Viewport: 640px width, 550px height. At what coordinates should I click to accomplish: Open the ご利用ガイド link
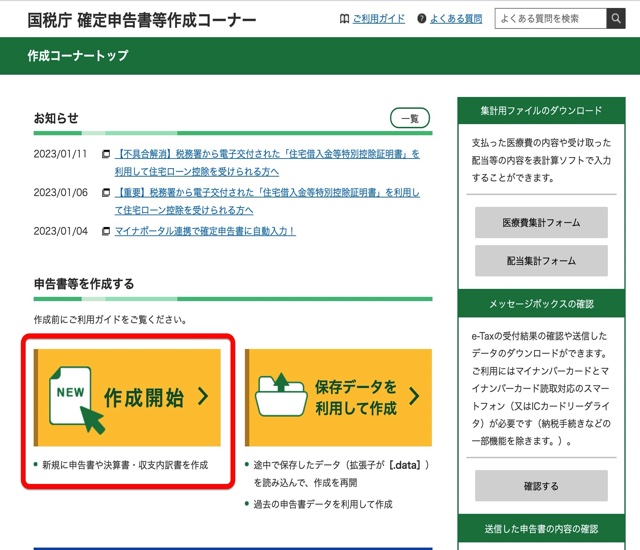click(378, 19)
